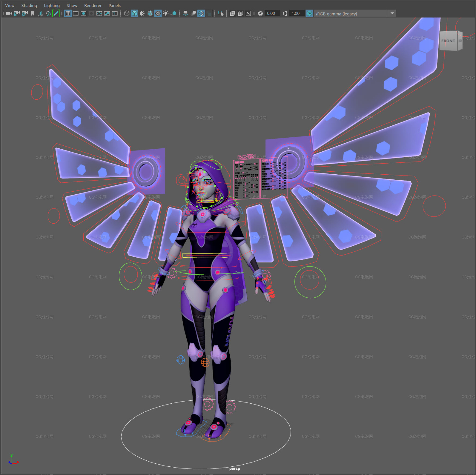This screenshot has height=475, width=476.
Task: Toggle Multisample Anti-aliasing icon
Action: point(201,13)
